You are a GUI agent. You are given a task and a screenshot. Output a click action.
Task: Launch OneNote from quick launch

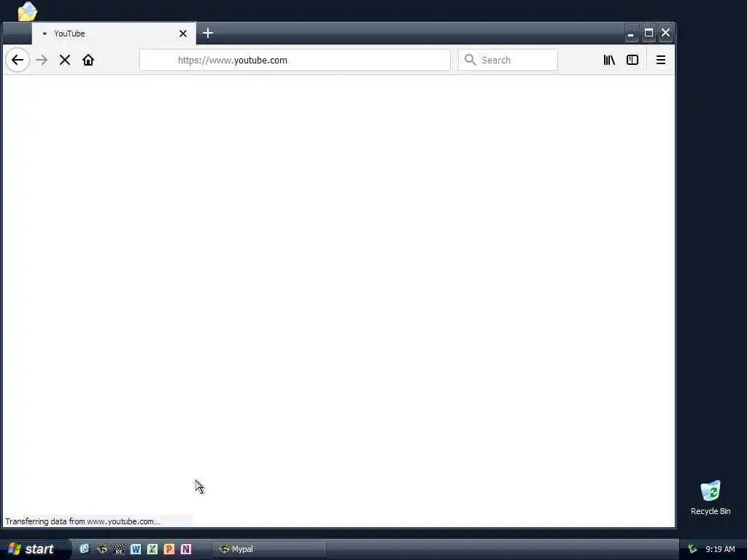click(x=186, y=549)
